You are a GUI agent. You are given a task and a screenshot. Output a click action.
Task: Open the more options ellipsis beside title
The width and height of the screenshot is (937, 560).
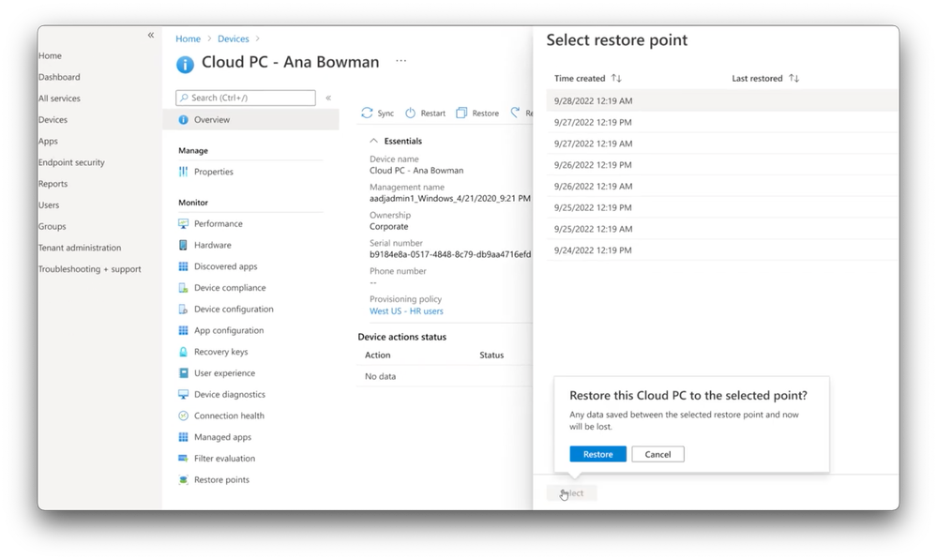click(x=401, y=61)
